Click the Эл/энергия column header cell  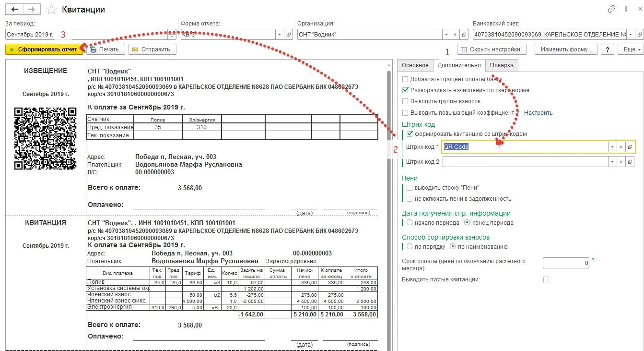(202, 119)
